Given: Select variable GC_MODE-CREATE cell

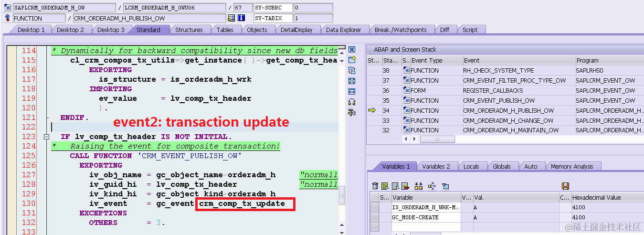Looking at the screenshot, I should (x=426, y=217).
